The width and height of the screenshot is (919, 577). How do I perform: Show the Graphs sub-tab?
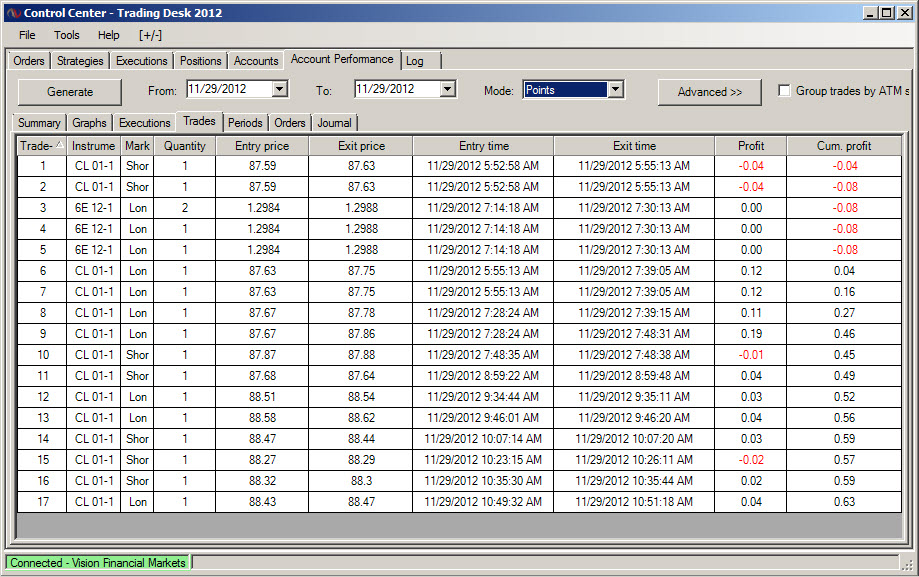pyautogui.click(x=89, y=123)
